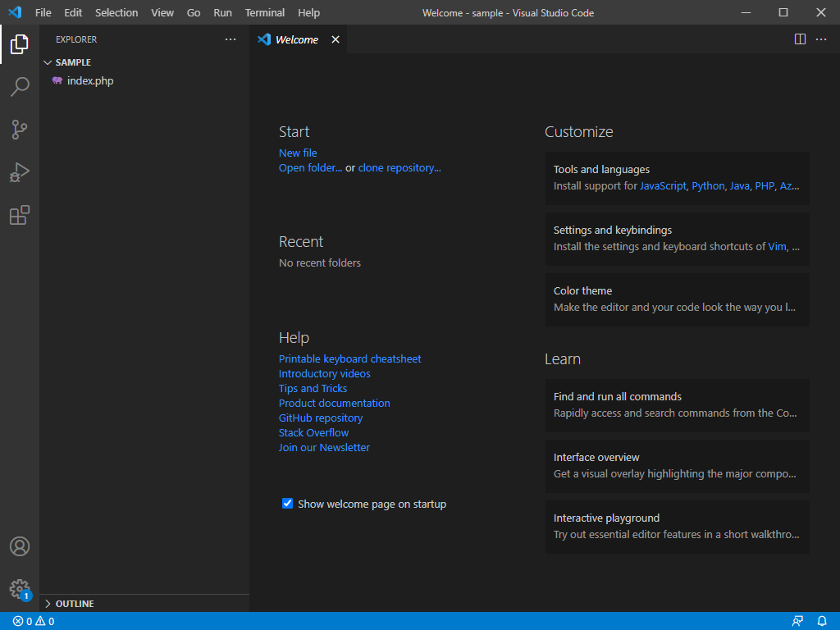Click the feedback icon in status bar

(797, 622)
